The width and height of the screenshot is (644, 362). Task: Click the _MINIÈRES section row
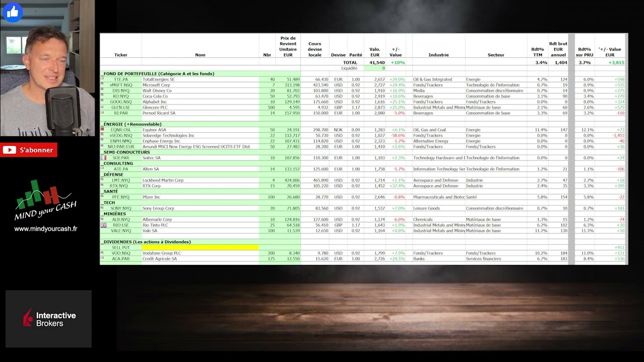click(200, 214)
